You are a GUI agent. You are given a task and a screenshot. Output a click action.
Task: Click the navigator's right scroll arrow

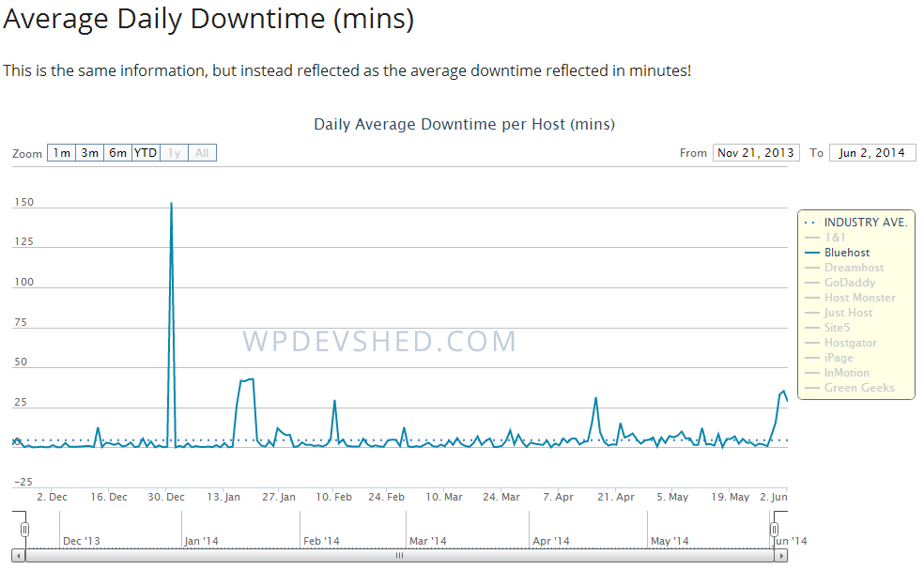(780, 556)
